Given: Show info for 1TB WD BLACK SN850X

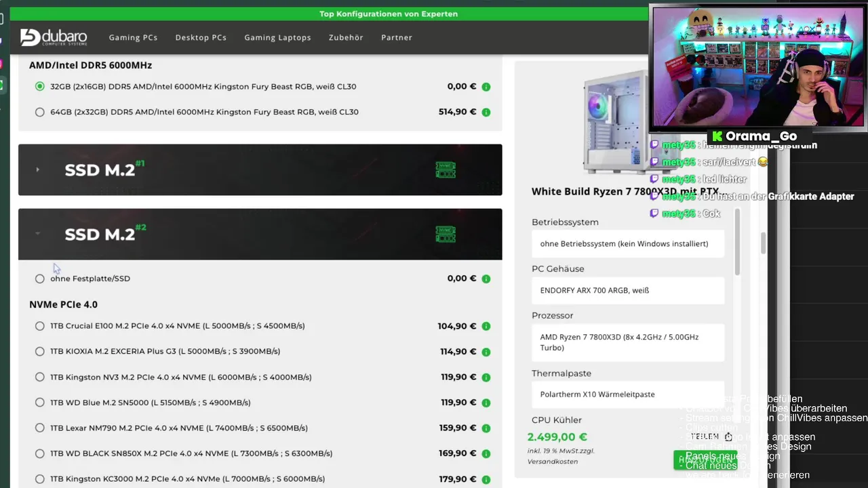Looking at the screenshot, I should (486, 453).
